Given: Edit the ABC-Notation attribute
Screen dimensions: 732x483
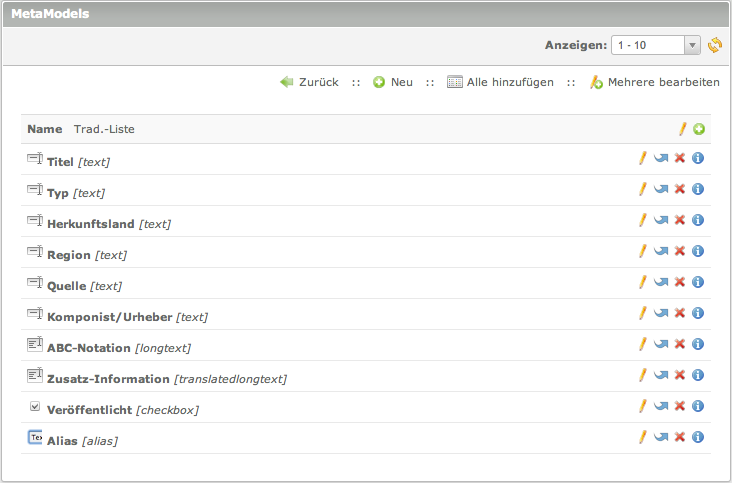Looking at the screenshot, I should pyautogui.click(x=643, y=344).
